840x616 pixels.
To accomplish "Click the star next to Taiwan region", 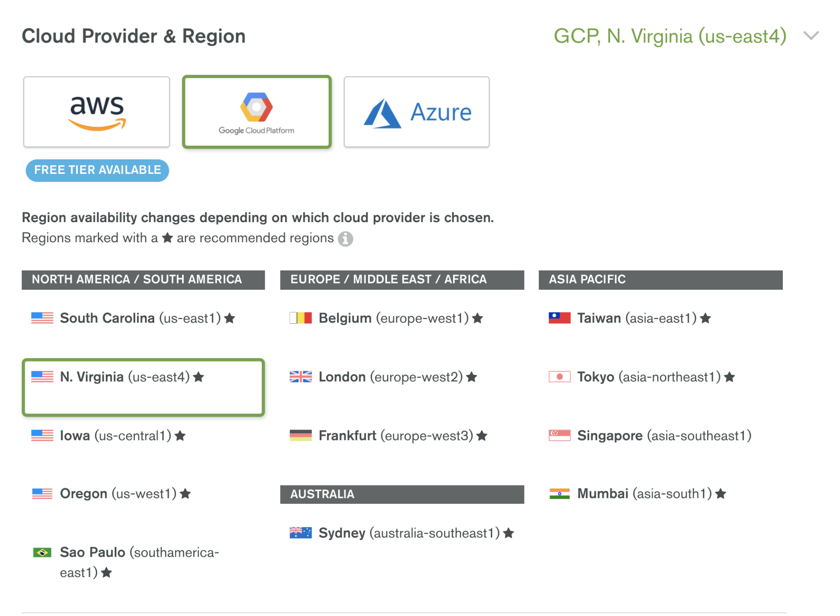I will point(706,318).
